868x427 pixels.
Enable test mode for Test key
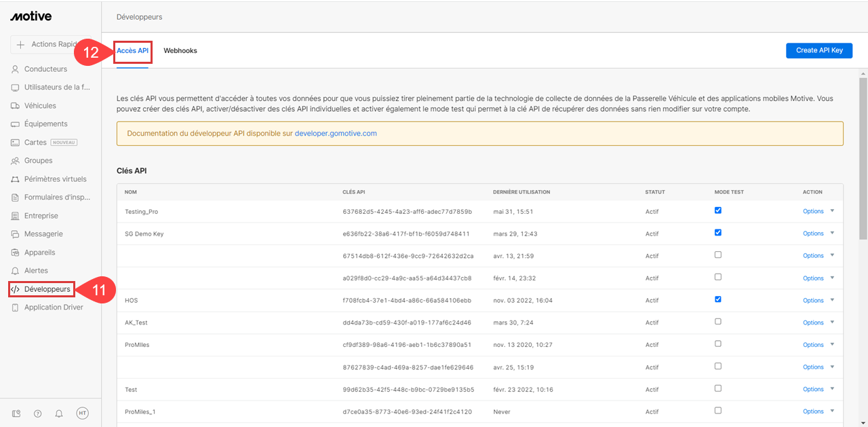718,388
